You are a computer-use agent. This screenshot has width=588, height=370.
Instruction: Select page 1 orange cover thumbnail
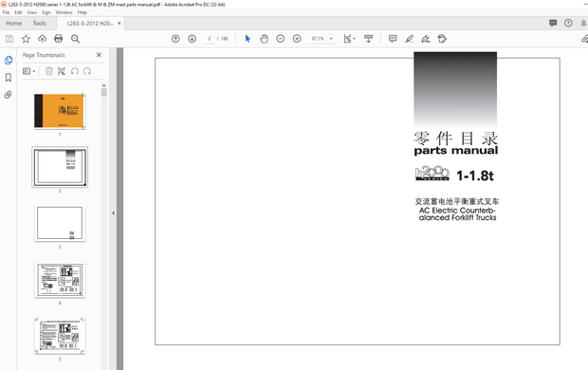click(x=60, y=111)
